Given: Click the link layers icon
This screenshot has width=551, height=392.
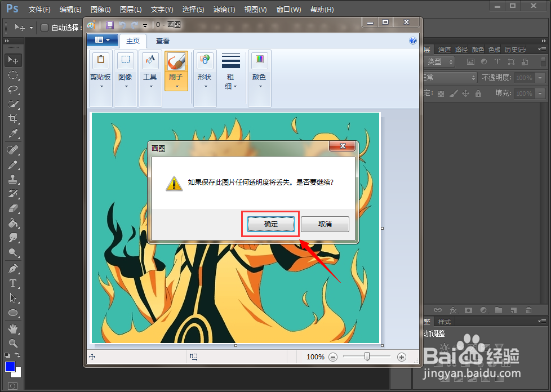Looking at the screenshot, I should (438, 310).
